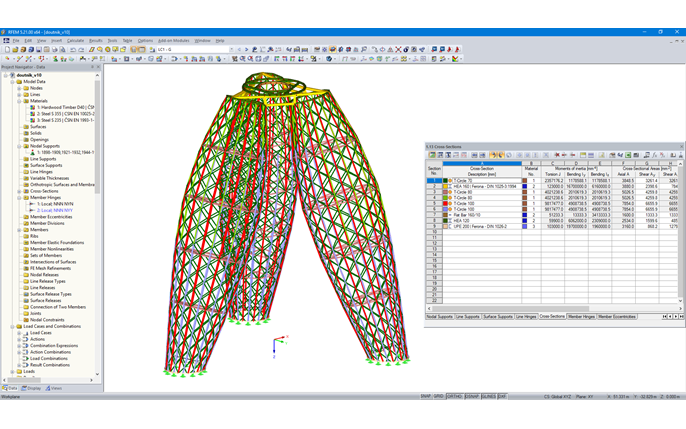This screenshot has height=429, width=686.
Task: Click the Cross-Sections table vertical scrollbar
Action: point(680,232)
